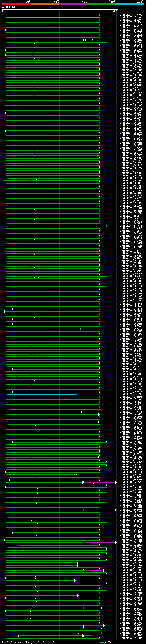The height and width of the screenshot is (644, 146).
Task: Open UniRef100_Q1XGD8 entry
Action: 131,299
